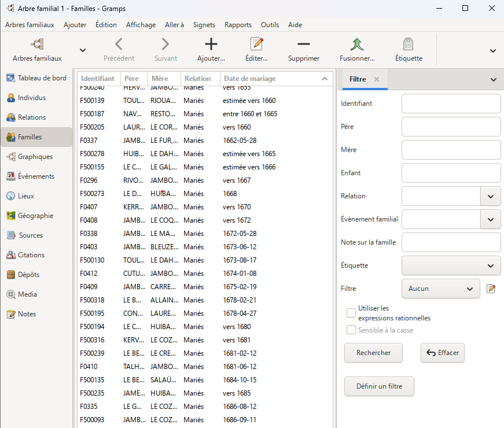Click the Père filter input field

451,127
